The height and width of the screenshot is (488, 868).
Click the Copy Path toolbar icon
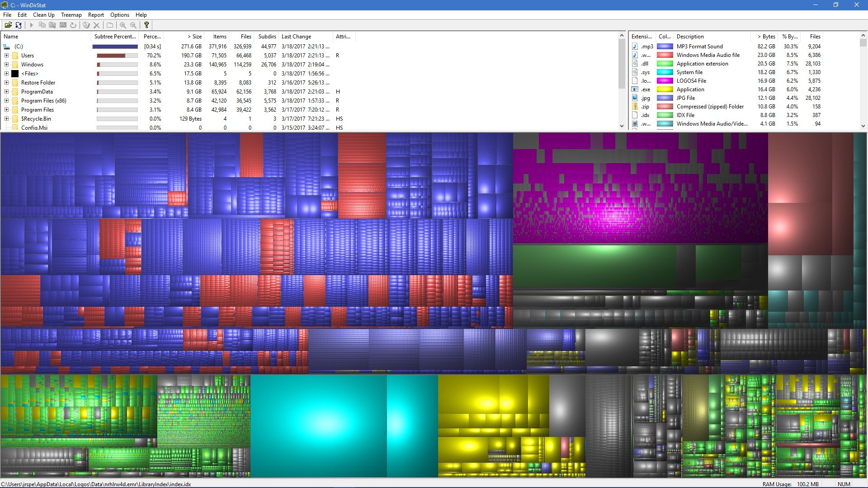click(x=42, y=25)
